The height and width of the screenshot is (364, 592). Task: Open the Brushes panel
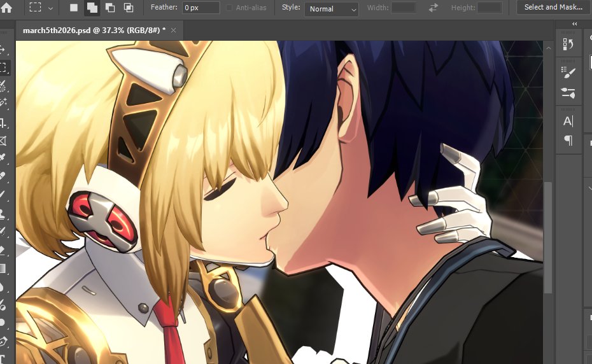568,92
